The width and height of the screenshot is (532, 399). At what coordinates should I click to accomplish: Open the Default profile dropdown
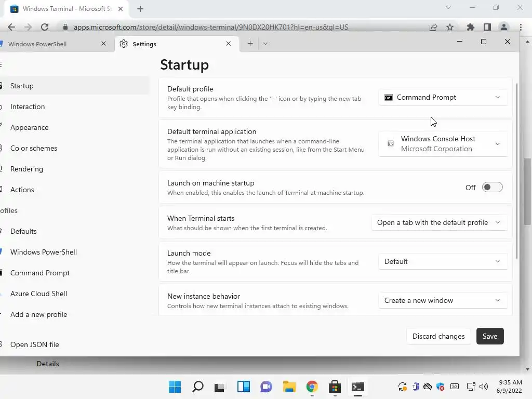(443, 97)
